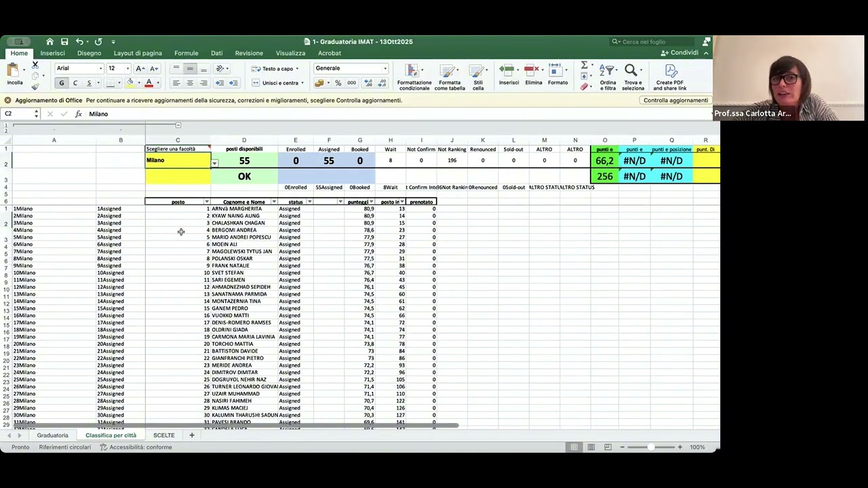Apply percent style format

point(338,83)
